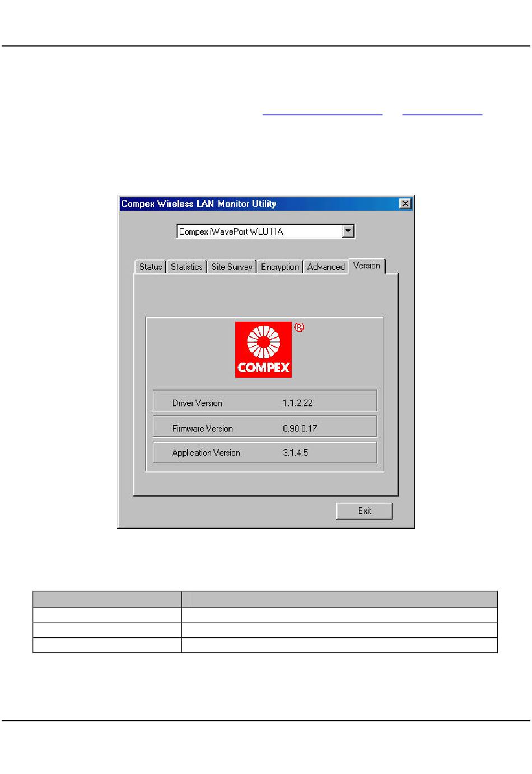
Task: Open the adapter dropdown arrow
Action: click(x=348, y=231)
